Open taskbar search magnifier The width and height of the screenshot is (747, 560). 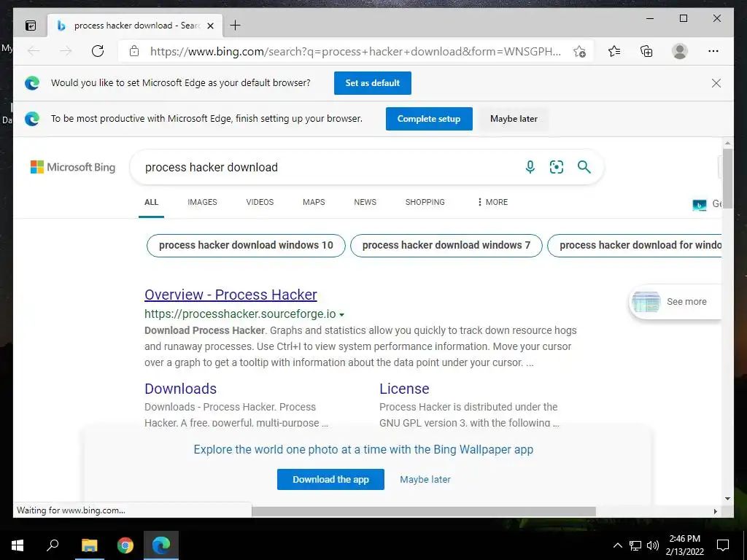[x=53, y=545]
